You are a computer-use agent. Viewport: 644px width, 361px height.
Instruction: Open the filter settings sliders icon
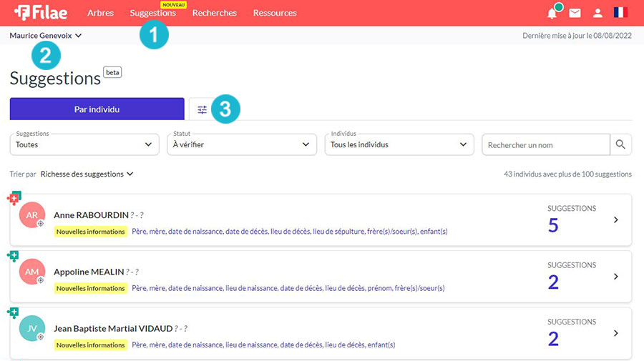pyautogui.click(x=202, y=109)
